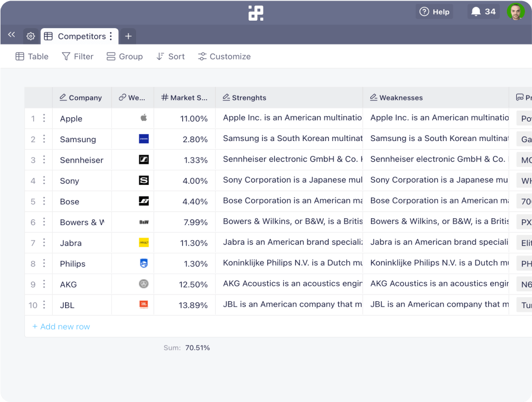Screen dimensions: 532x402
Task: Open the Competitors tab options menu
Action: click(111, 36)
